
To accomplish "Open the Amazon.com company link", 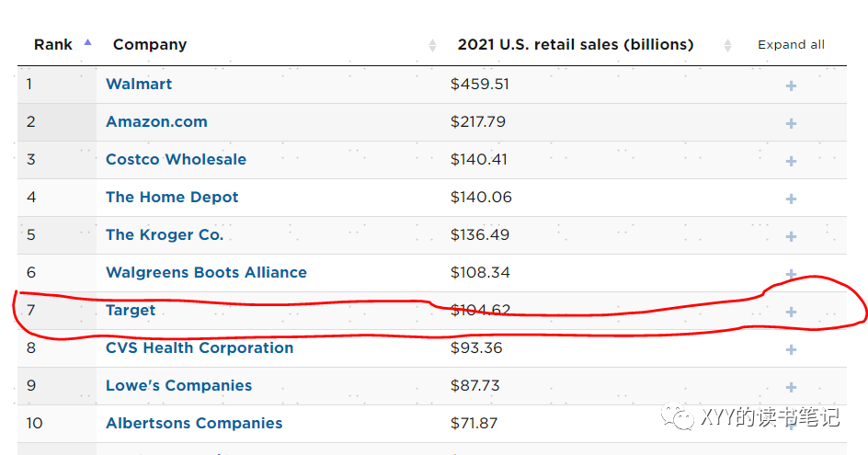I will pyautogui.click(x=156, y=121).
